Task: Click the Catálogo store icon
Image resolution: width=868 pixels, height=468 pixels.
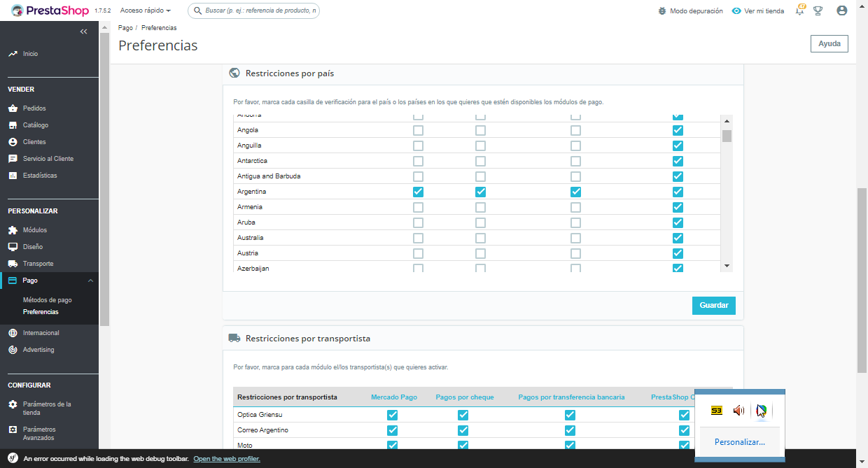Action: [x=13, y=125]
